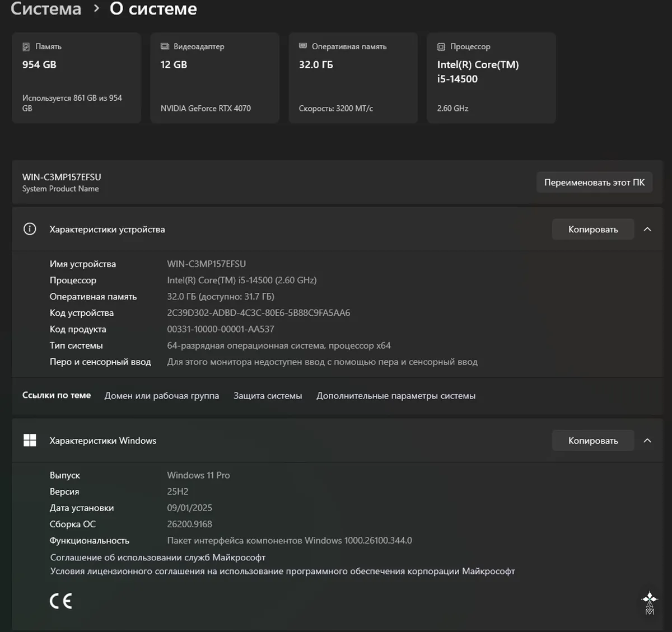Select RAM value 32.0 ГБ (доступно: 31.7 ГБ)
This screenshot has height=632, width=672.
click(x=221, y=297)
